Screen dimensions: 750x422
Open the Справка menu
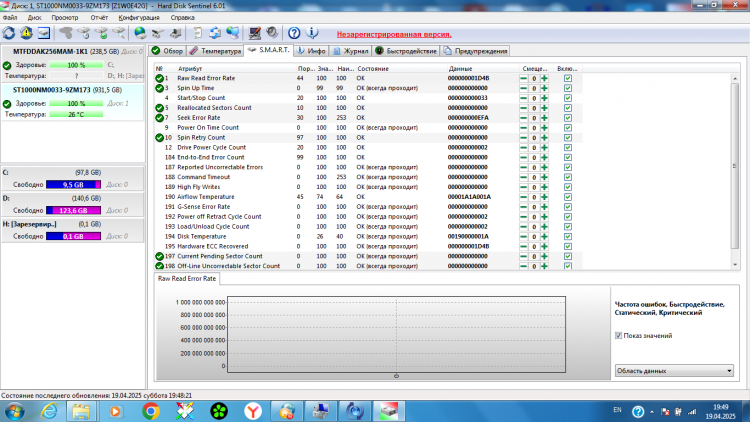pos(182,18)
